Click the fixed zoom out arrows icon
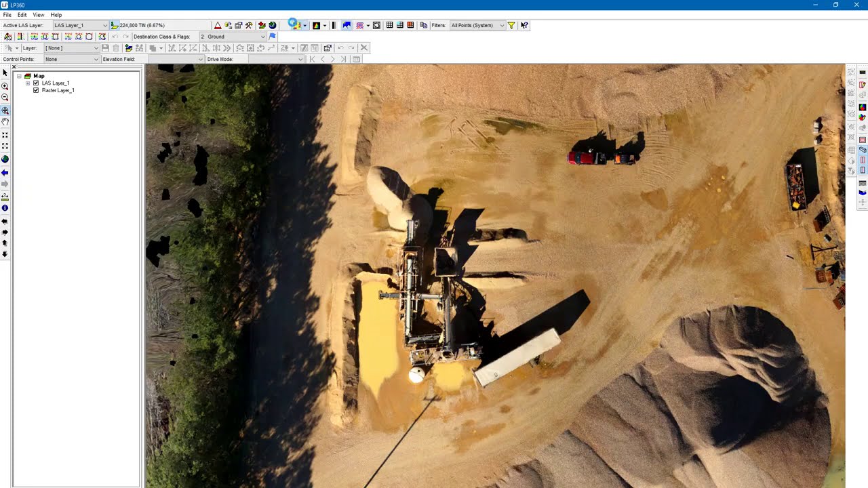Viewport: 868px width, 488px height. point(5,146)
